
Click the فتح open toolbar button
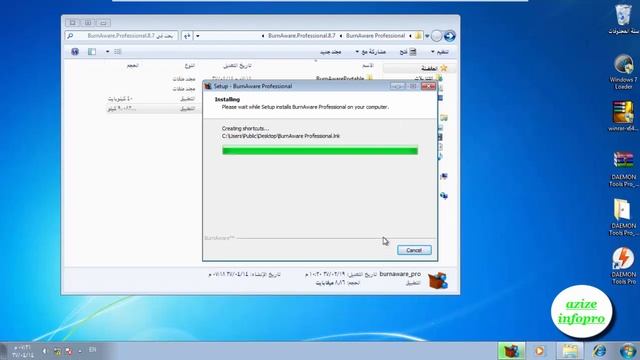click(408, 52)
